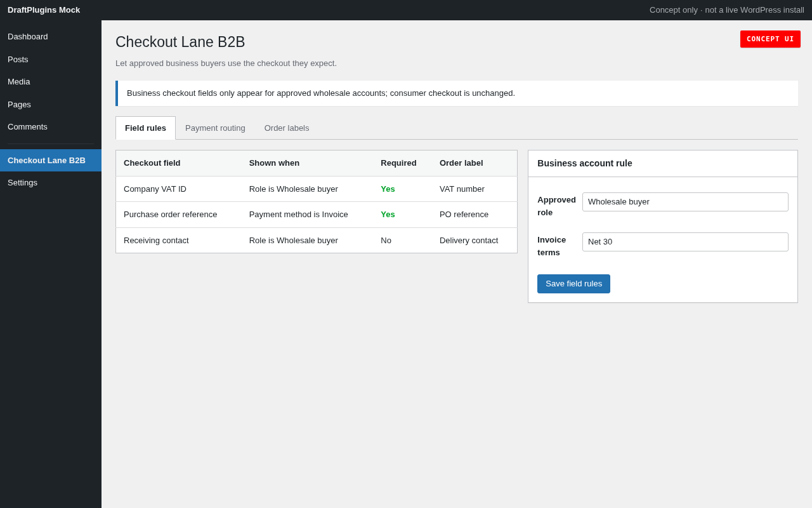The image size is (812, 508).
Task: Click the Concept only top bar text
Action: [x=727, y=10]
